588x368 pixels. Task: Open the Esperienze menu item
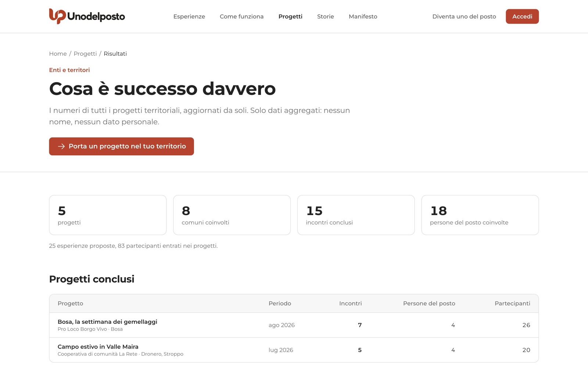point(189,17)
